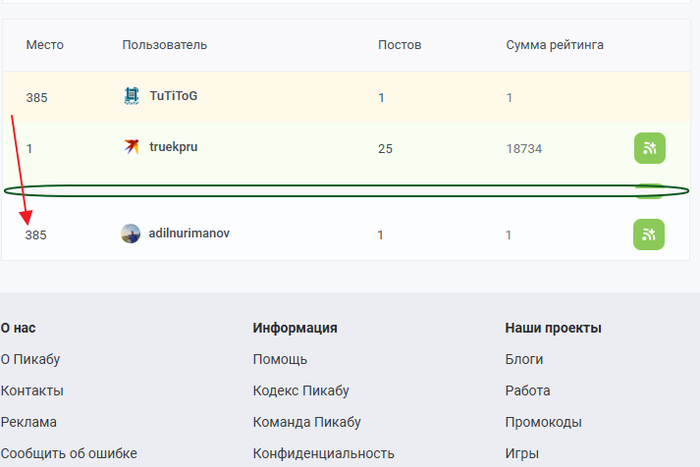Sort by the Сумма рейтинга column header
Screen dimensions: 700x467
(554, 45)
